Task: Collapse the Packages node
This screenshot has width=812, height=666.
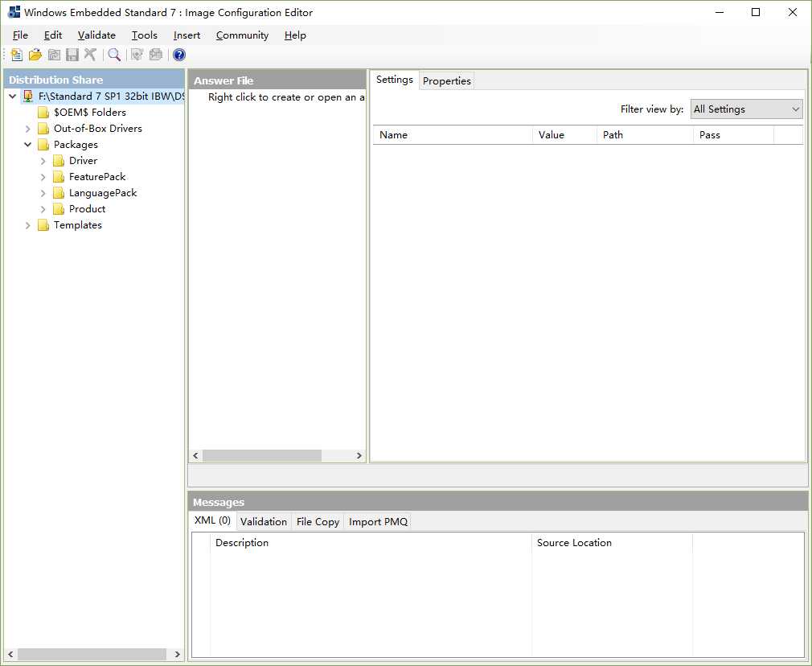Action: tap(28, 145)
